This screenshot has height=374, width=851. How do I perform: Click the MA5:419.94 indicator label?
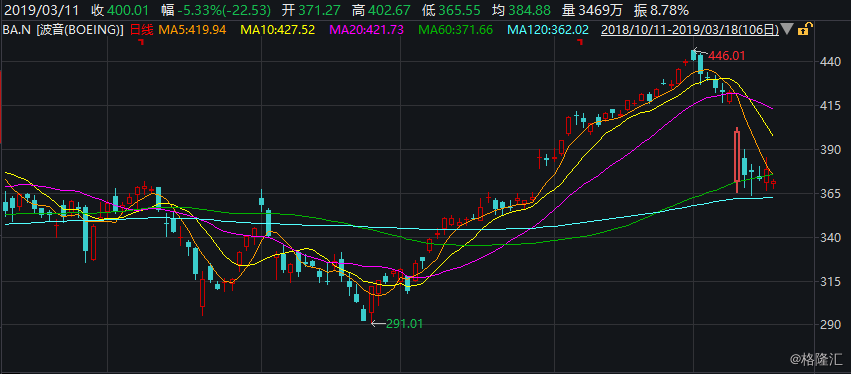pos(193,30)
